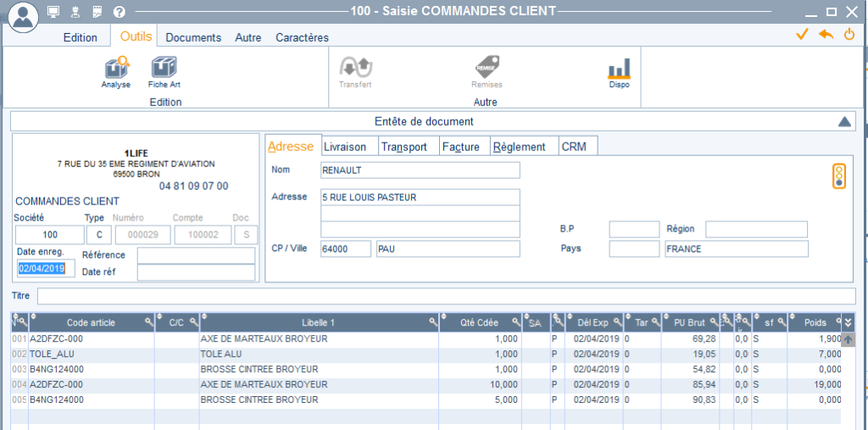Click the note icon beside help

97,12
